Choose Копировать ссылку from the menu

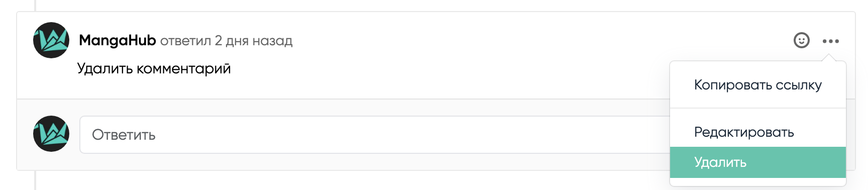(x=758, y=85)
